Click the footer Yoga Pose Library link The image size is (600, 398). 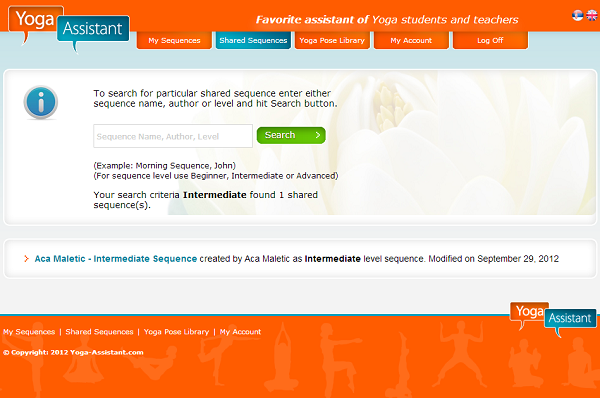[176, 332]
